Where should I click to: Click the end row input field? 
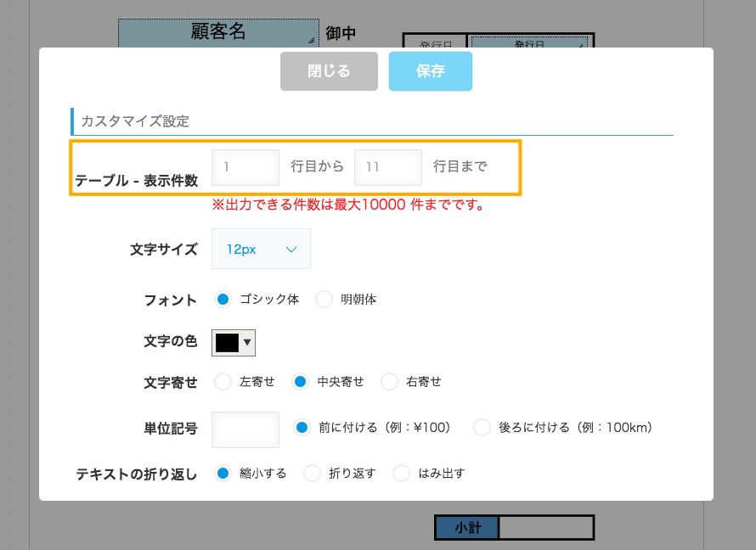388,167
